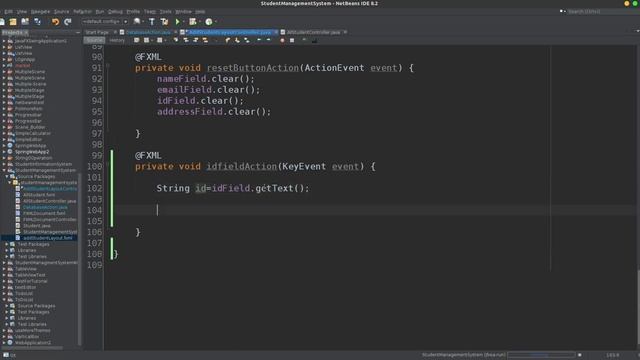
Task: Minimize the Projects panel
Action: point(78,32)
